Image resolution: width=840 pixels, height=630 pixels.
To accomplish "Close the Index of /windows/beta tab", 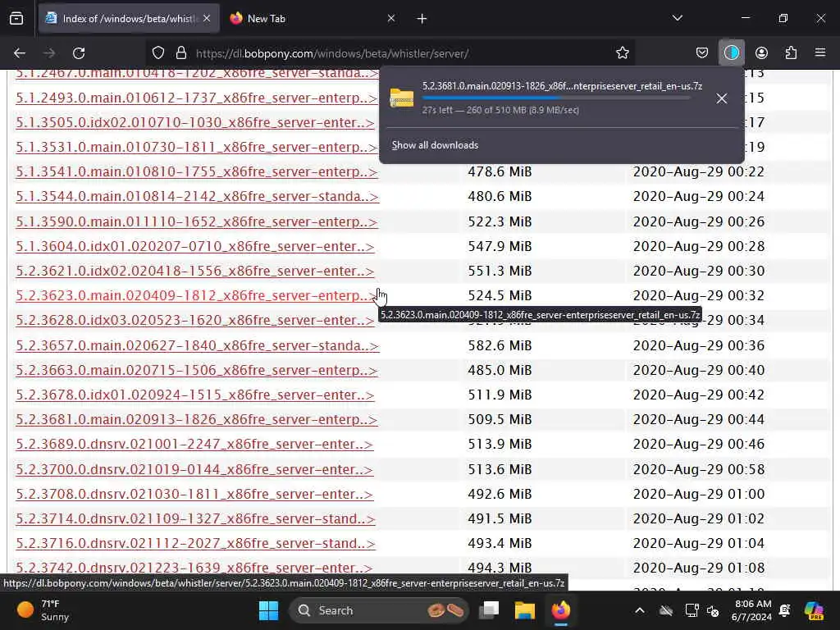I will (x=207, y=18).
